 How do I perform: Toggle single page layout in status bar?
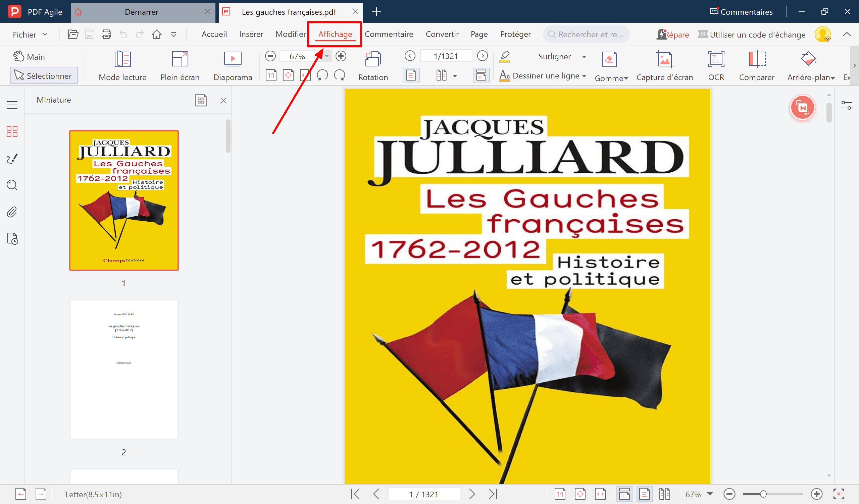coord(644,494)
